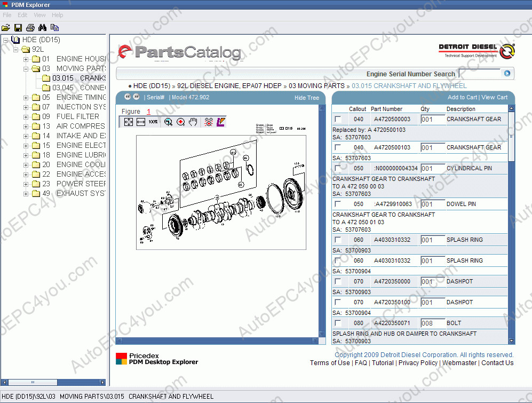The height and width of the screenshot is (403, 532).
Task: Open the Help menu
Action: tap(58, 15)
